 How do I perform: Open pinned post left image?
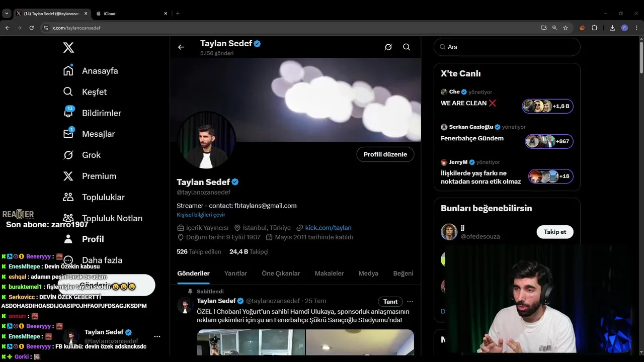click(x=251, y=342)
